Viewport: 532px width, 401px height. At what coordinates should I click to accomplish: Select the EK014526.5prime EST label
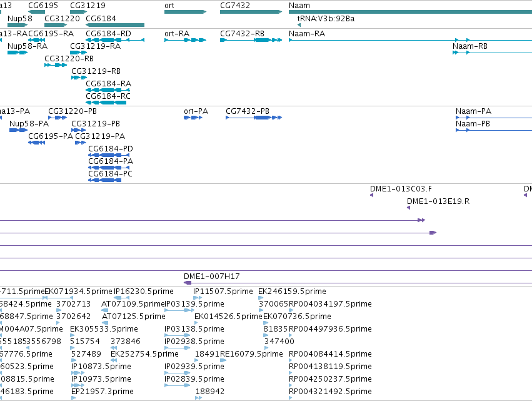click(x=228, y=317)
